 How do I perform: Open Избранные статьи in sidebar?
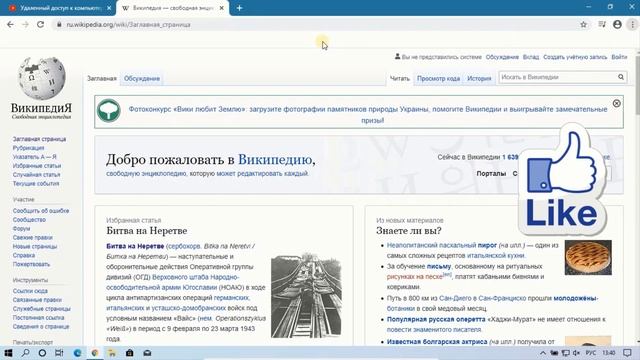click(37, 166)
